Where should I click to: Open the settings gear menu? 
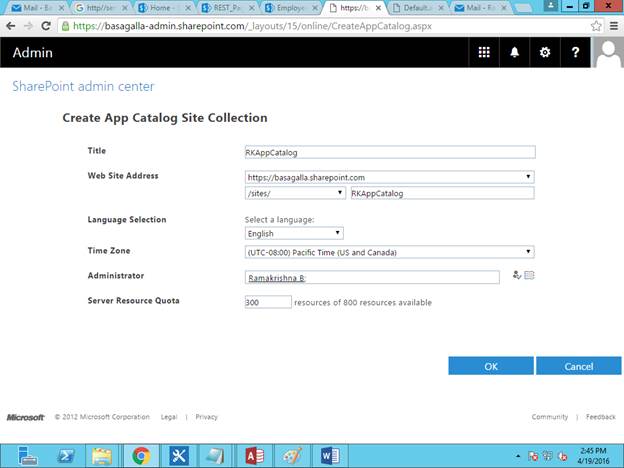pos(545,53)
